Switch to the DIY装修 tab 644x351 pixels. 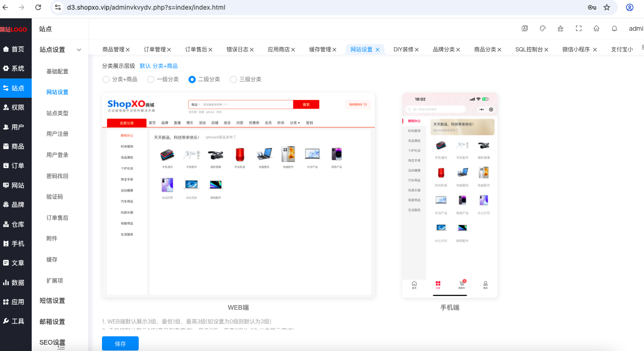[403, 50]
